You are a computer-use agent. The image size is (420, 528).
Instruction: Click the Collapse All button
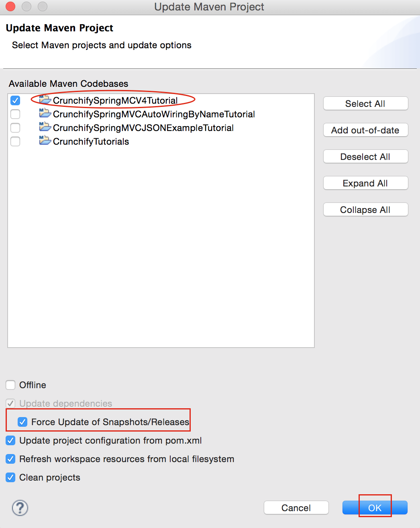(x=365, y=210)
